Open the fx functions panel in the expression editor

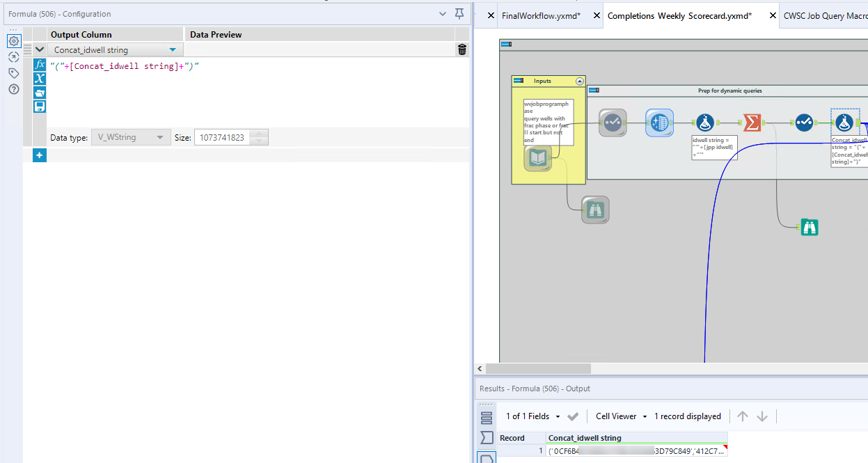pyautogui.click(x=40, y=64)
